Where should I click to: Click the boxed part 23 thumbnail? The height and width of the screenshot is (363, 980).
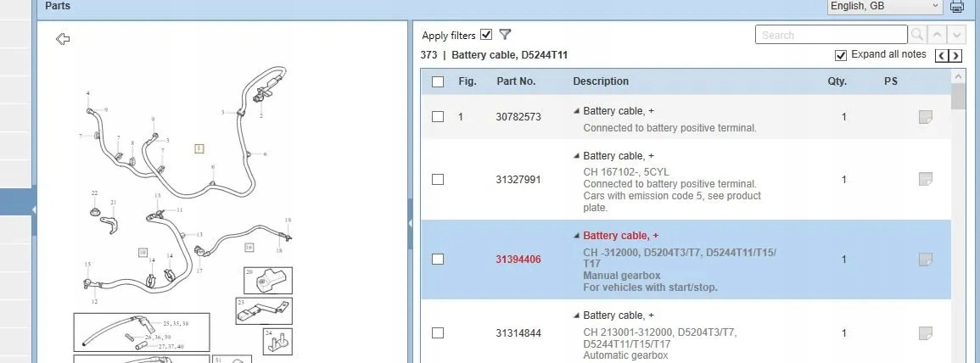(264, 310)
